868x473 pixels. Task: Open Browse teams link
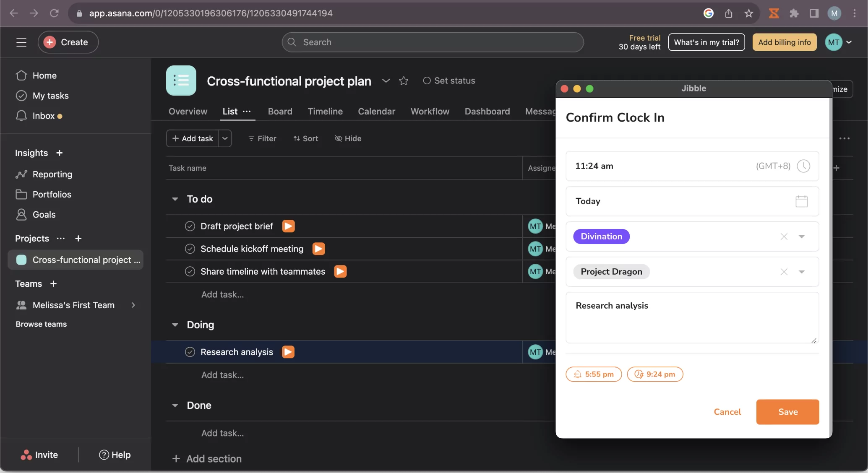tap(41, 324)
